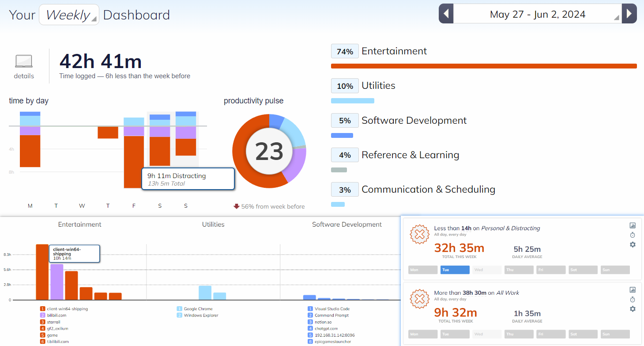Select Tue in Personal & Distracting goal
644x346 pixels.
455,270
